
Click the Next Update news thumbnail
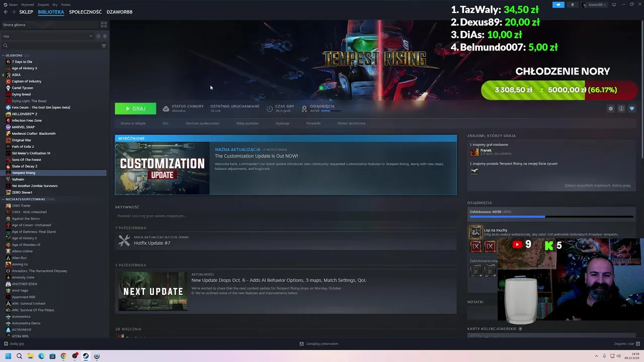(x=153, y=291)
